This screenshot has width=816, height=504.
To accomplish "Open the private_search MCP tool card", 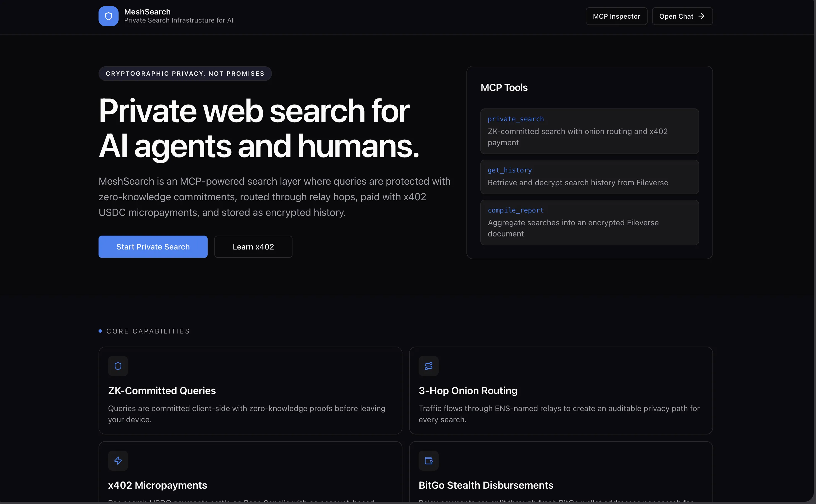I will (589, 131).
